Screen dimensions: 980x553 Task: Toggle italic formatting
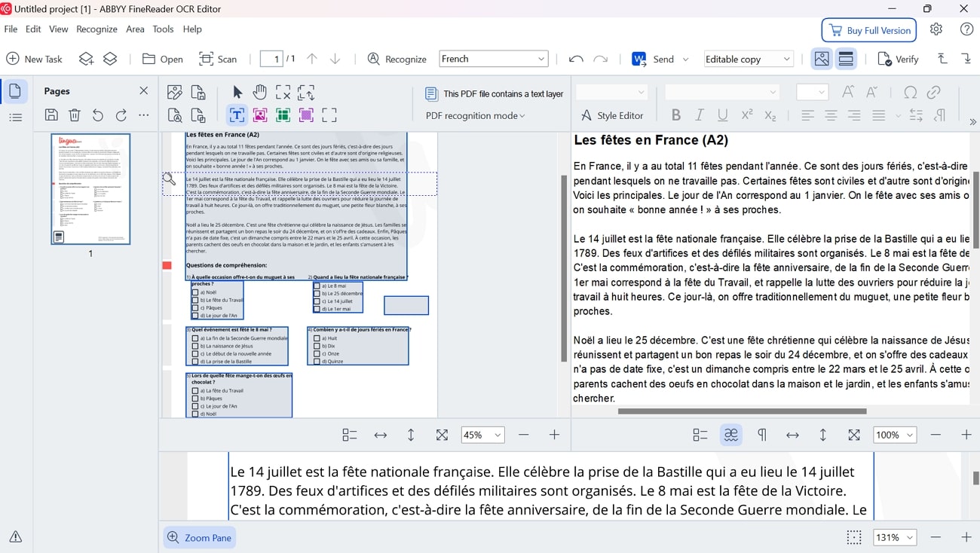point(700,115)
